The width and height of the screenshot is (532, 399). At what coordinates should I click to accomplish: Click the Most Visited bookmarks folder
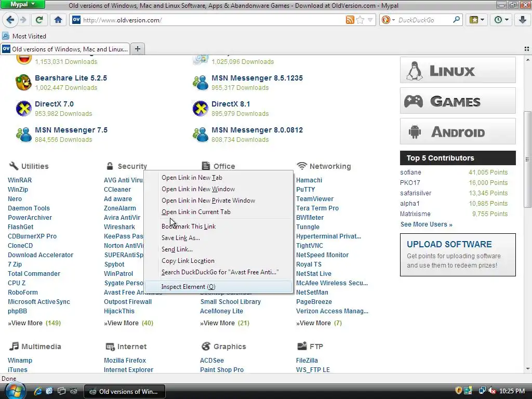click(x=24, y=36)
